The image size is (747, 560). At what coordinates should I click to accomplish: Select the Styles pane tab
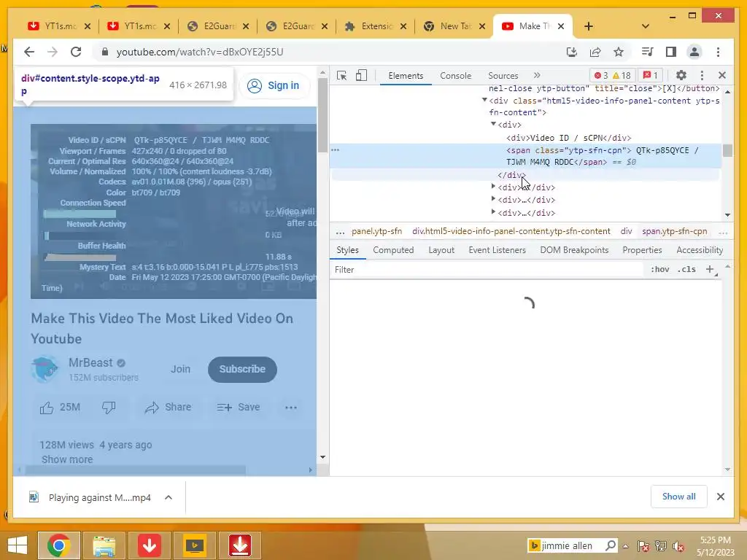pyautogui.click(x=347, y=250)
